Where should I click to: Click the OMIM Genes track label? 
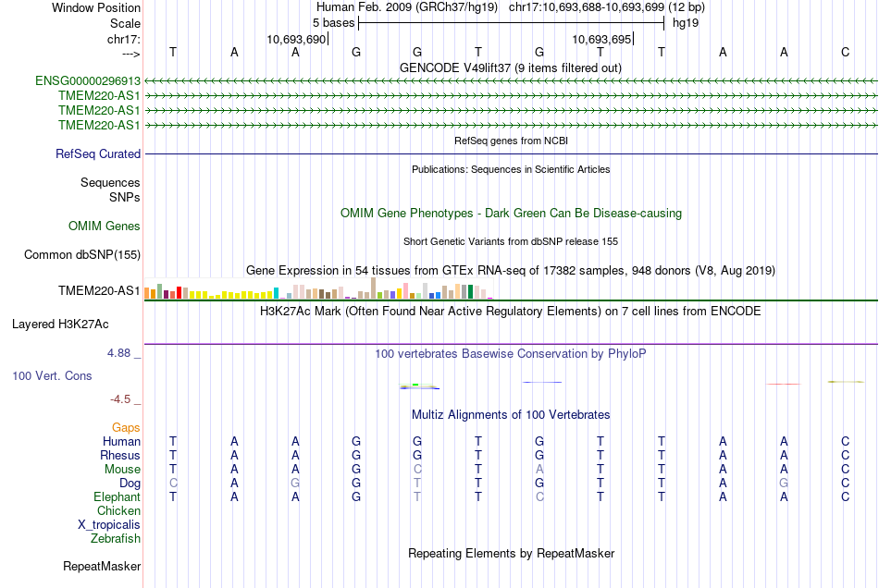pyautogui.click(x=105, y=227)
